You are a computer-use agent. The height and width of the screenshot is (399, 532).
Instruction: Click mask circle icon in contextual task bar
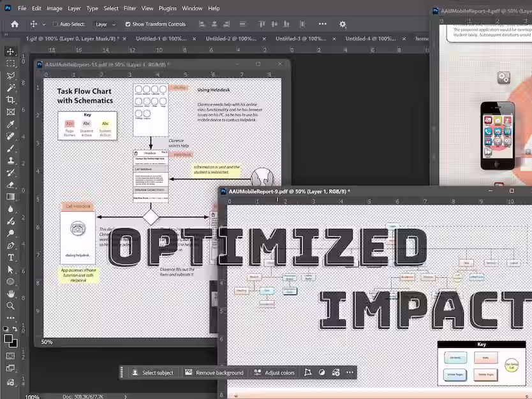321,373
